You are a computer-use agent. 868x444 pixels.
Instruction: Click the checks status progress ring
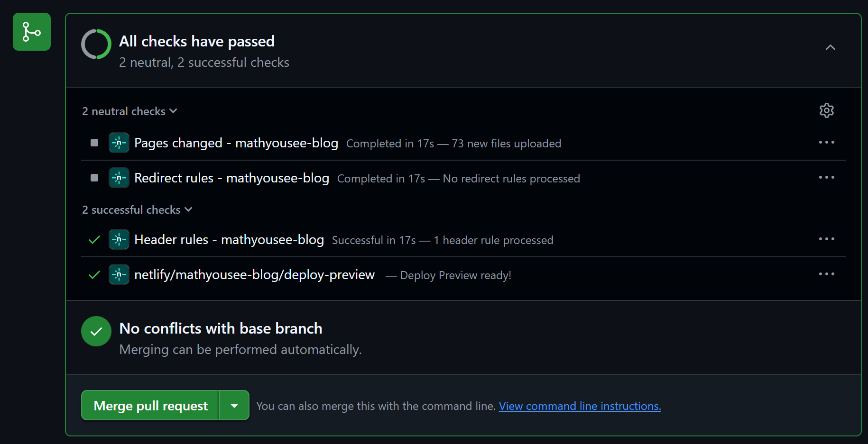(96, 44)
